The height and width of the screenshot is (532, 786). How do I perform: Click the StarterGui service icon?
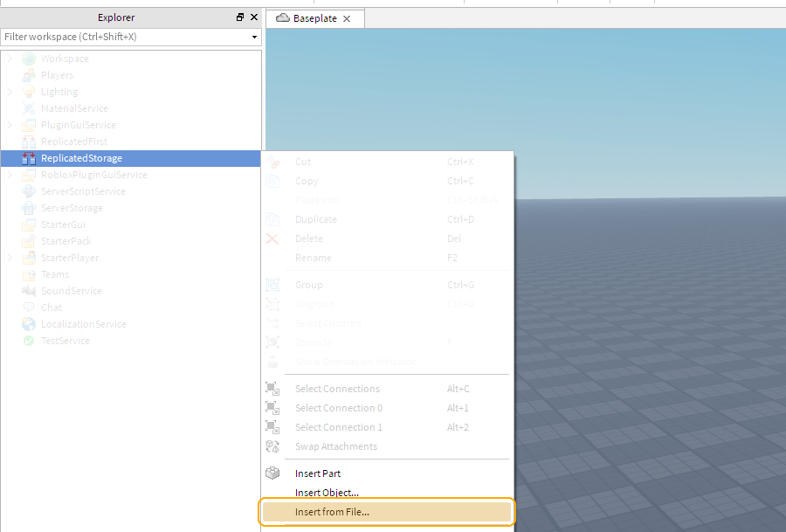pyautogui.click(x=30, y=224)
